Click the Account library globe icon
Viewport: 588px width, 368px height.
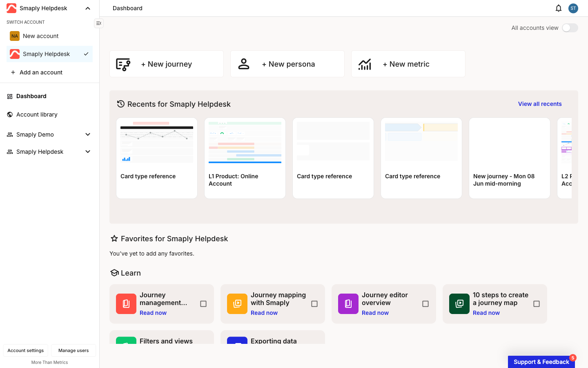(x=10, y=114)
